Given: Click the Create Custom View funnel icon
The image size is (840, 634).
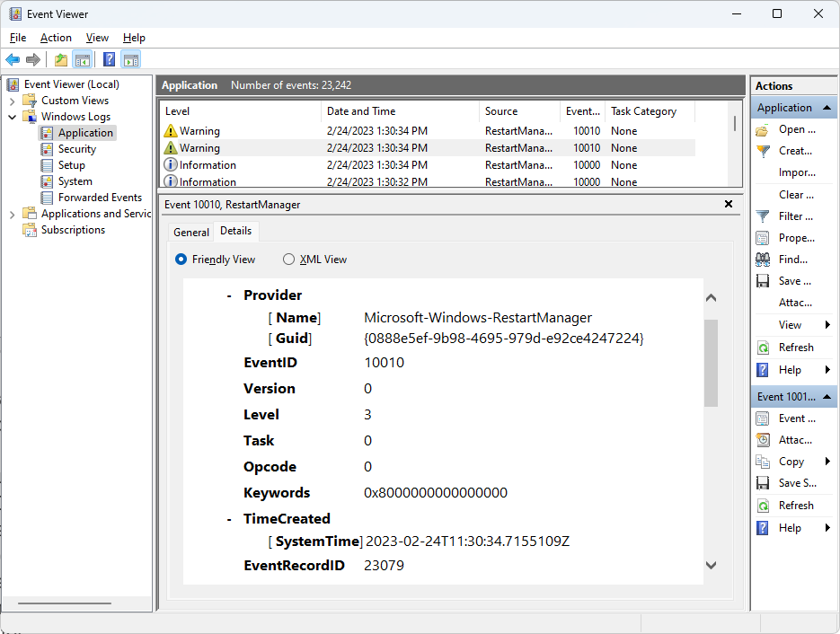Looking at the screenshot, I should pos(763,152).
